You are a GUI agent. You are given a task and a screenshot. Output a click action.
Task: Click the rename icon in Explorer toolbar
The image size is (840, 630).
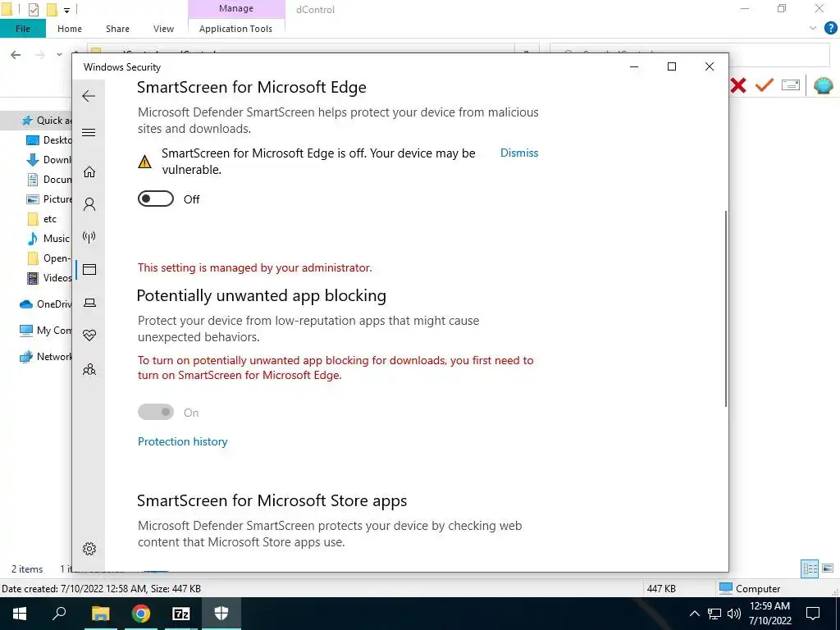pos(791,85)
